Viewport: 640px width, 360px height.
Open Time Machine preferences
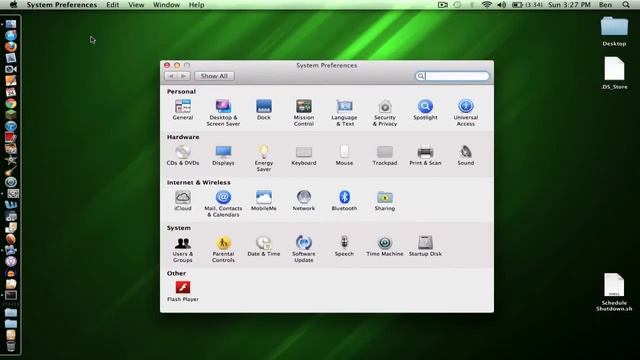(384, 246)
